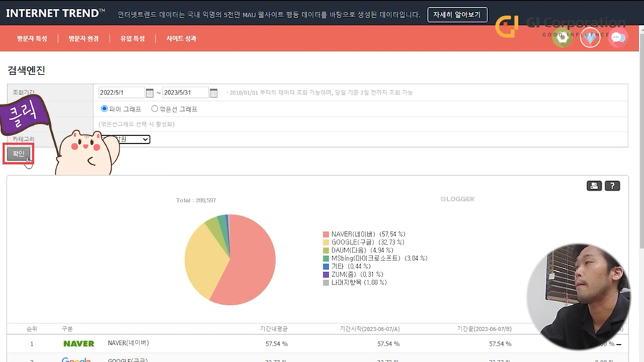The height and width of the screenshot is (362, 644).
Task: Click the Total : 289,597 label
Action: click(x=196, y=200)
